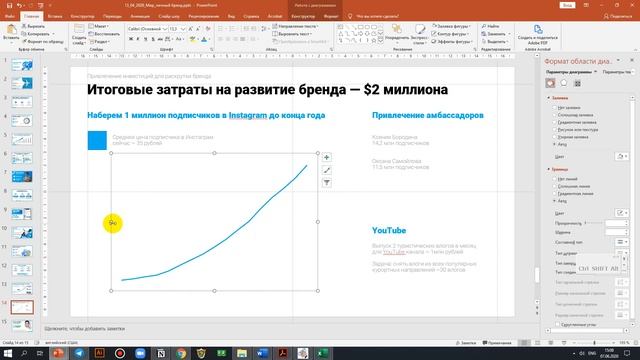Create a new slide (Создать слайд)
Screen dimensions: 640x360
[79, 34]
